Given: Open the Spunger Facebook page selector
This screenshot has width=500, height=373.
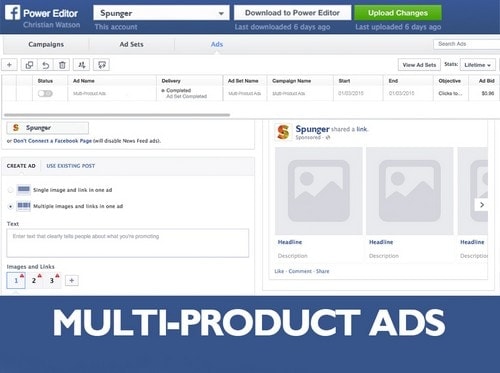Looking at the screenshot, I should 48,128.
